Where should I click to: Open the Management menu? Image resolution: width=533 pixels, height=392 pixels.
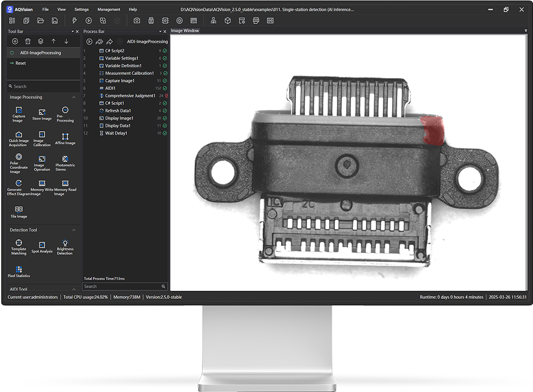coord(109,10)
